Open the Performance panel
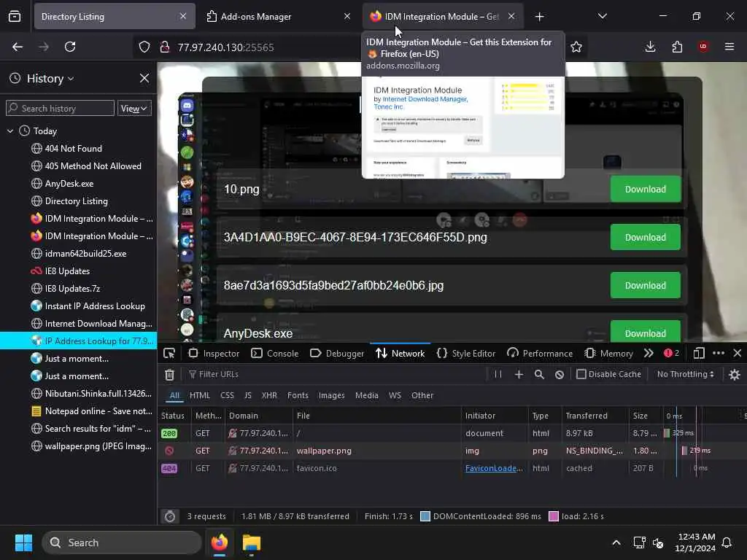Image resolution: width=747 pixels, height=560 pixels. coord(540,354)
